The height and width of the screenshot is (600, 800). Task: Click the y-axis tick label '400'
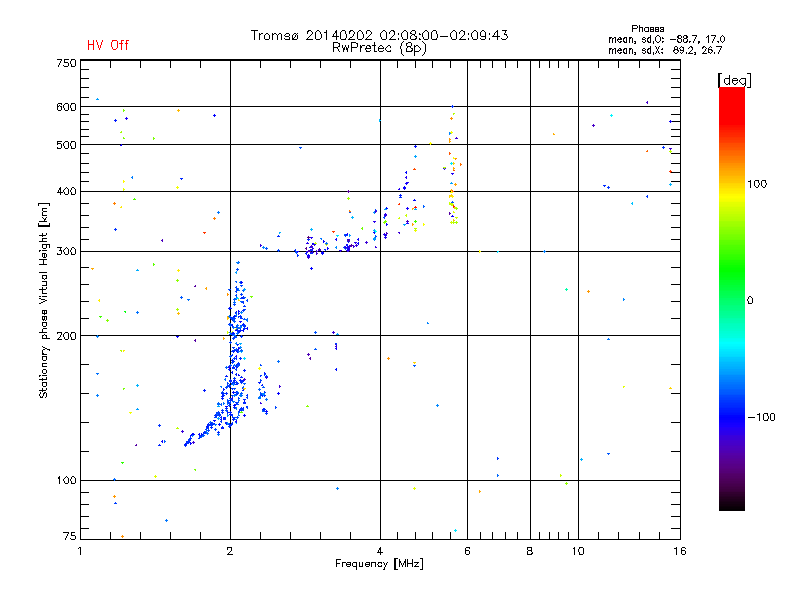(x=66, y=192)
